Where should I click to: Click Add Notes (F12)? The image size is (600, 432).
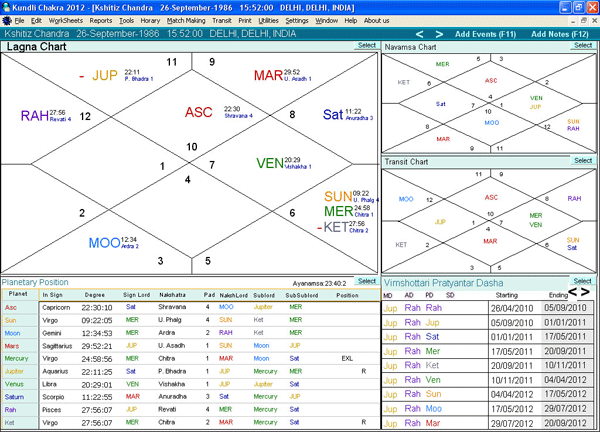tap(561, 34)
